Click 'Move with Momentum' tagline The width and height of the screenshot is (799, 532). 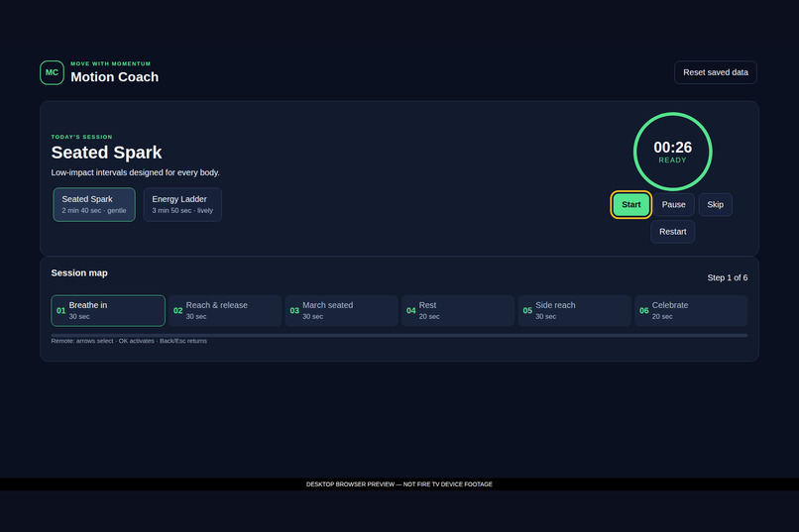pos(111,63)
